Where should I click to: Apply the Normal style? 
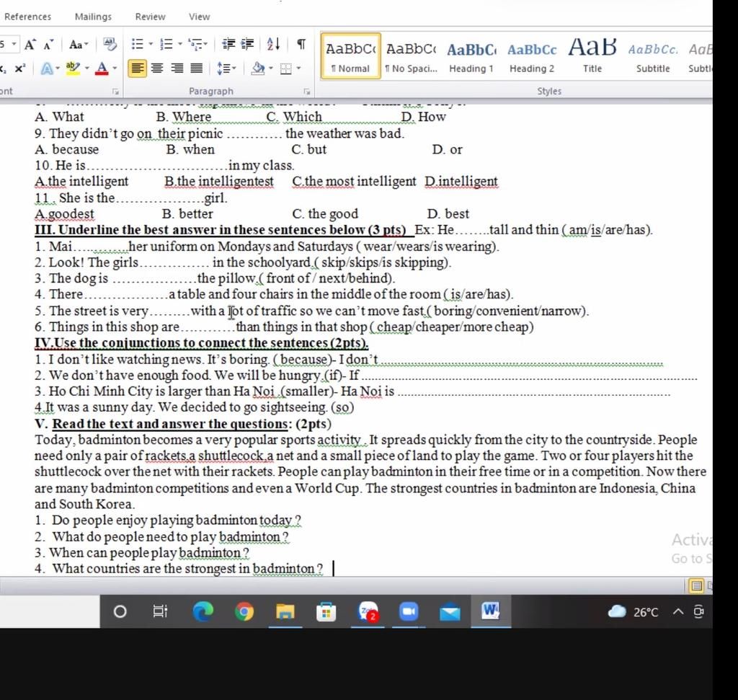(x=351, y=56)
